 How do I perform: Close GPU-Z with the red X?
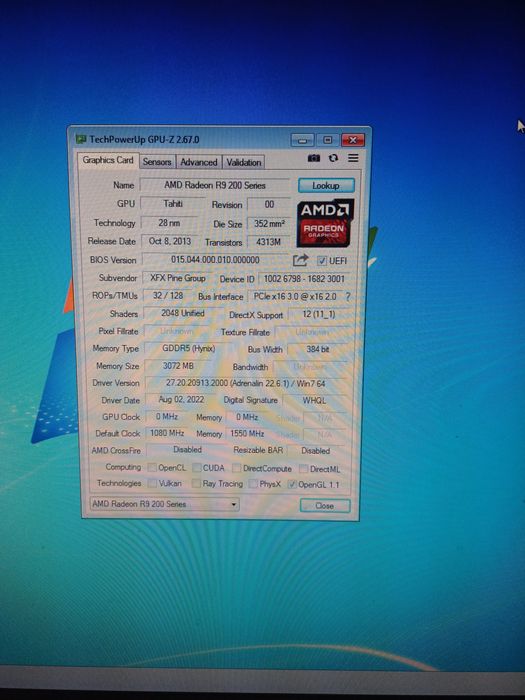(x=353, y=140)
